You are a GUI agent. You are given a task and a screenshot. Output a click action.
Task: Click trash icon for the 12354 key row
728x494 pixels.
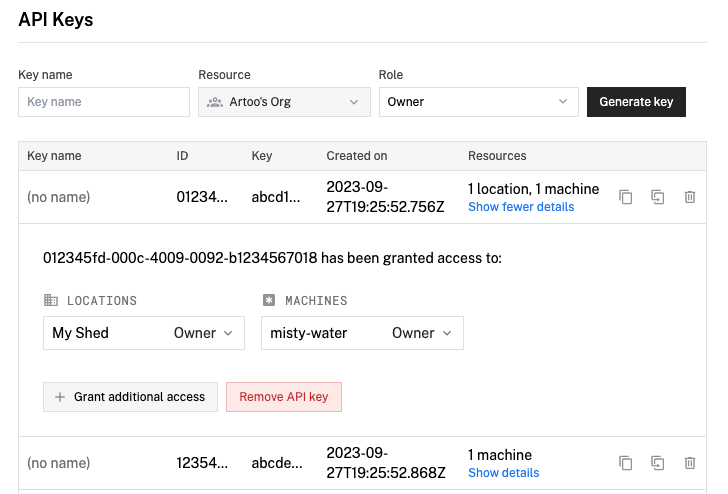point(690,463)
